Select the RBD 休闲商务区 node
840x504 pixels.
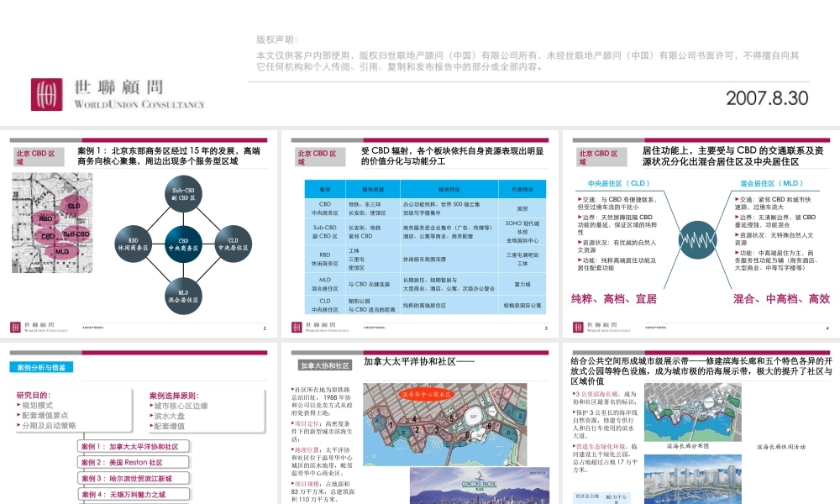click(134, 244)
